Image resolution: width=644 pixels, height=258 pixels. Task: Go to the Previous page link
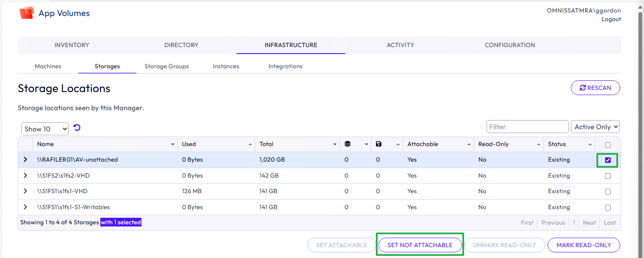[x=553, y=223]
